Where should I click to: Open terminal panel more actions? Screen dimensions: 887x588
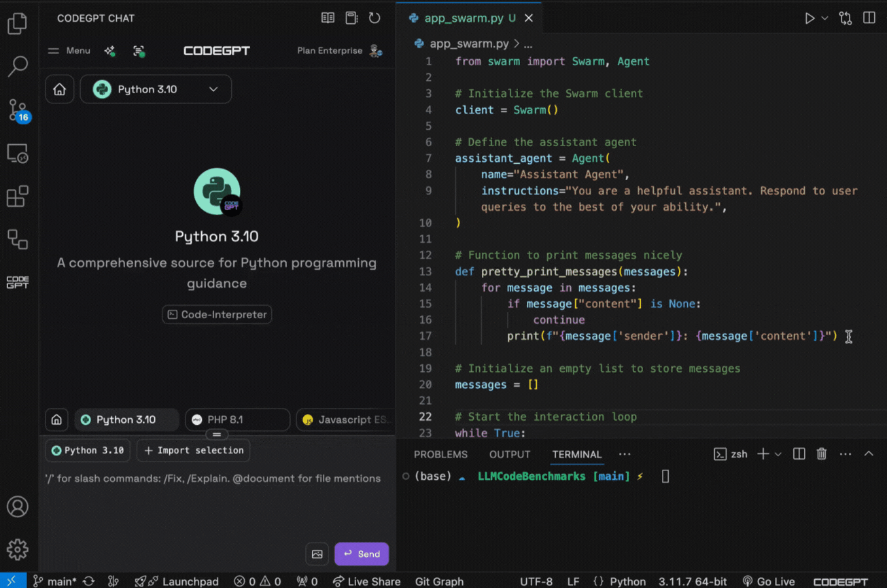tap(846, 454)
